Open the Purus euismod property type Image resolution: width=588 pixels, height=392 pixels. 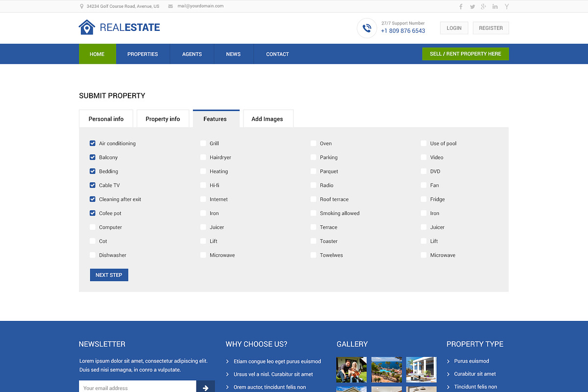click(x=471, y=361)
